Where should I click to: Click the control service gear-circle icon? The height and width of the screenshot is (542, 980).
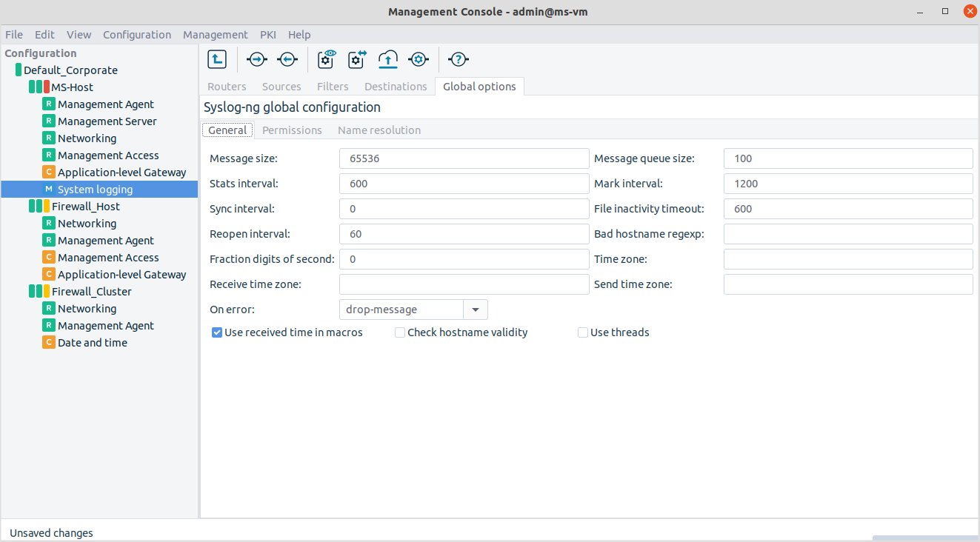click(x=419, y=59)
